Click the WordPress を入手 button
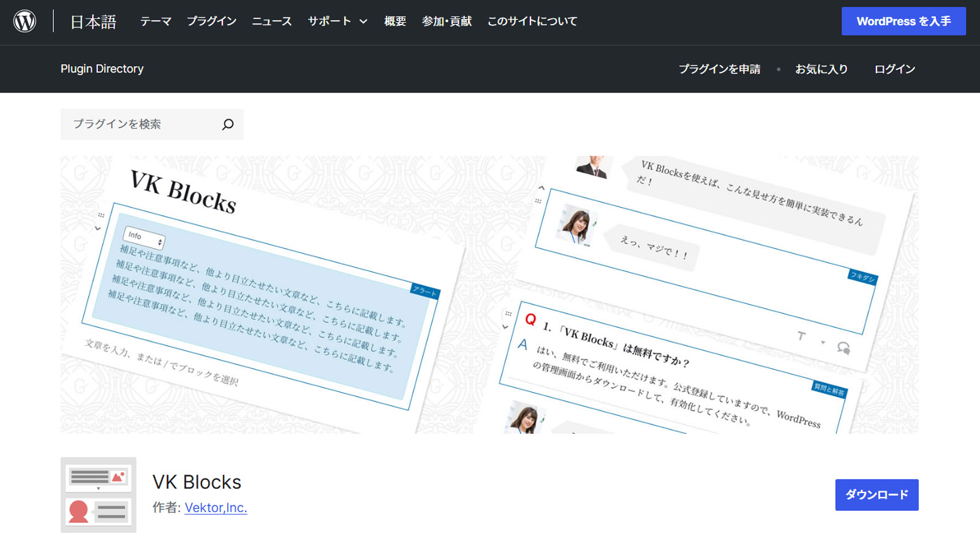This screenshot has height=536, width=980. pyautogui.click(x=903, y=21)
